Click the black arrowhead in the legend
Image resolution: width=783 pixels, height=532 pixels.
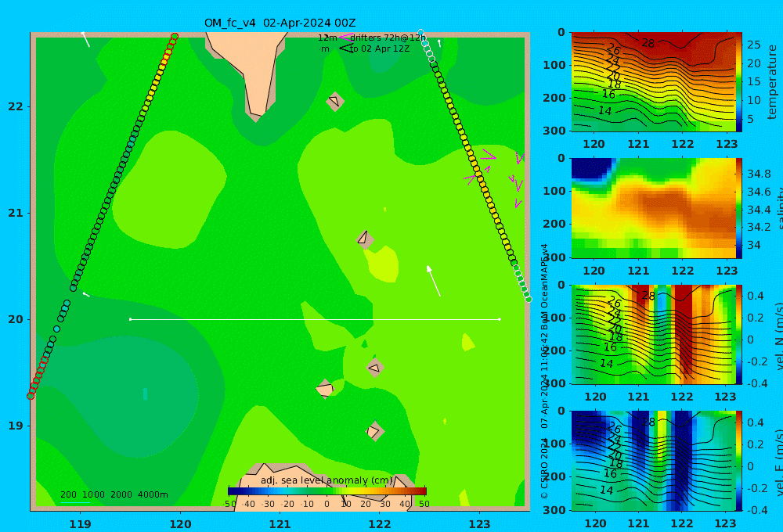[345, 49]
